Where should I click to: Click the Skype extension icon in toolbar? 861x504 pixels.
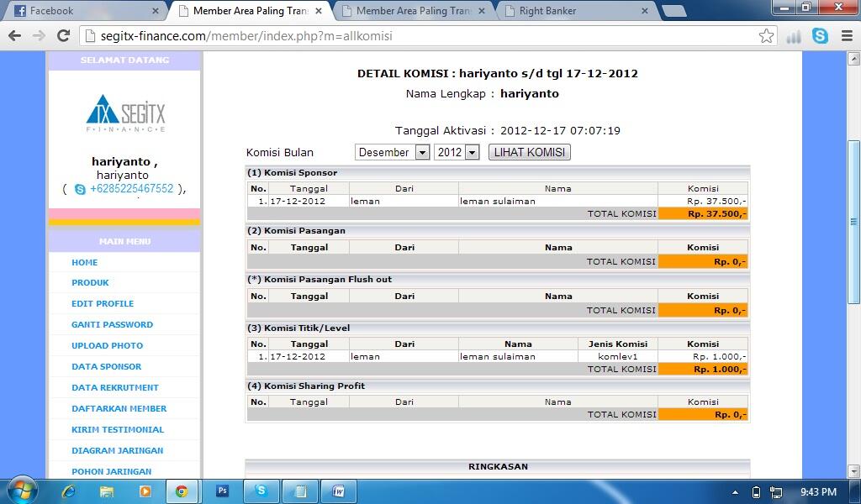(820, 36)
